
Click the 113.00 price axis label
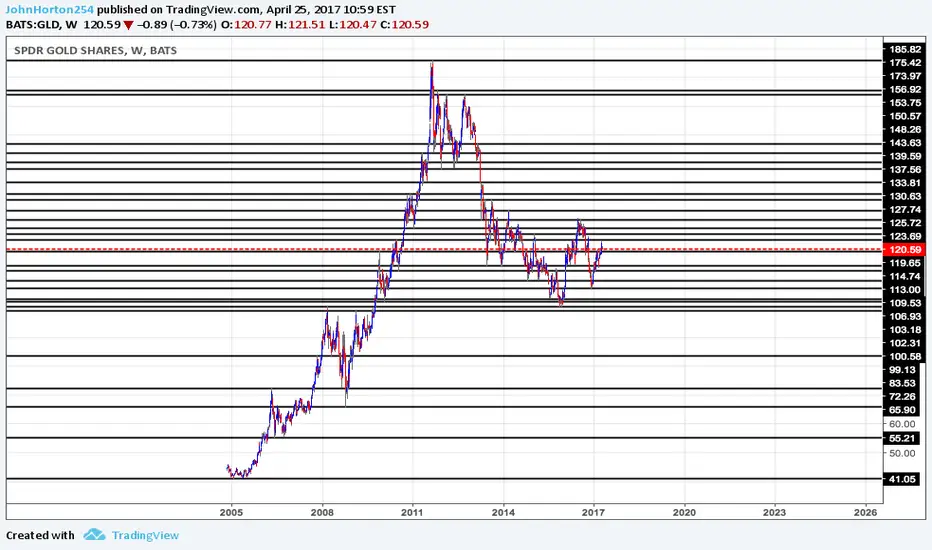[x=905, y=290]
